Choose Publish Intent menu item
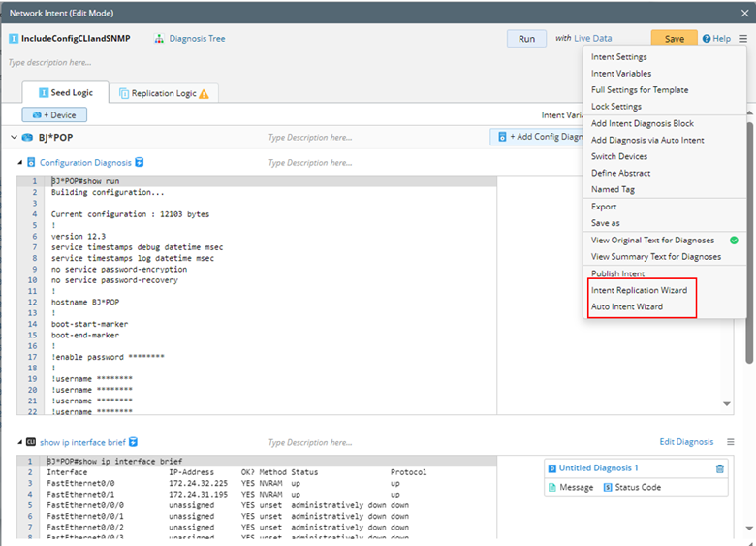This screenshot has width=756, height=546. tap(617, 273)
